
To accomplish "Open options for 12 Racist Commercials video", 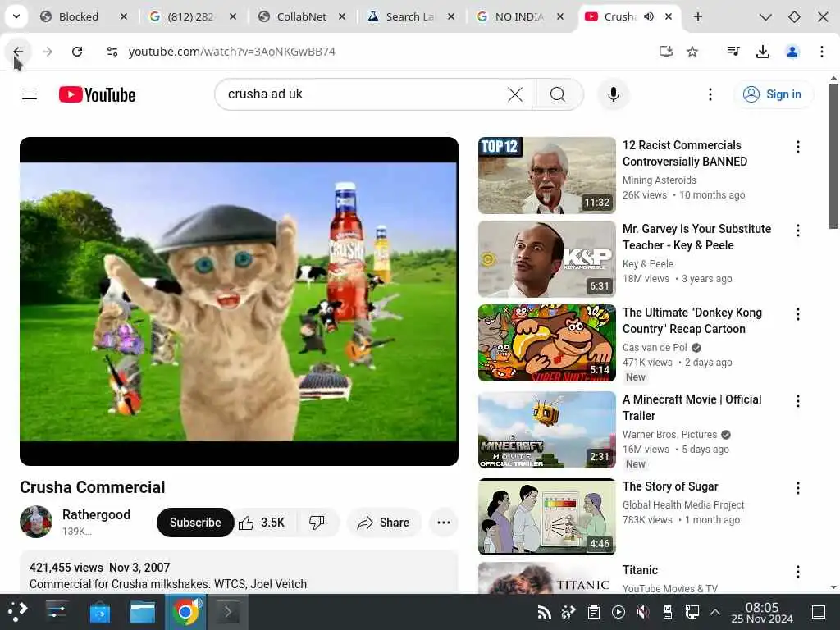I will [797, 147].
